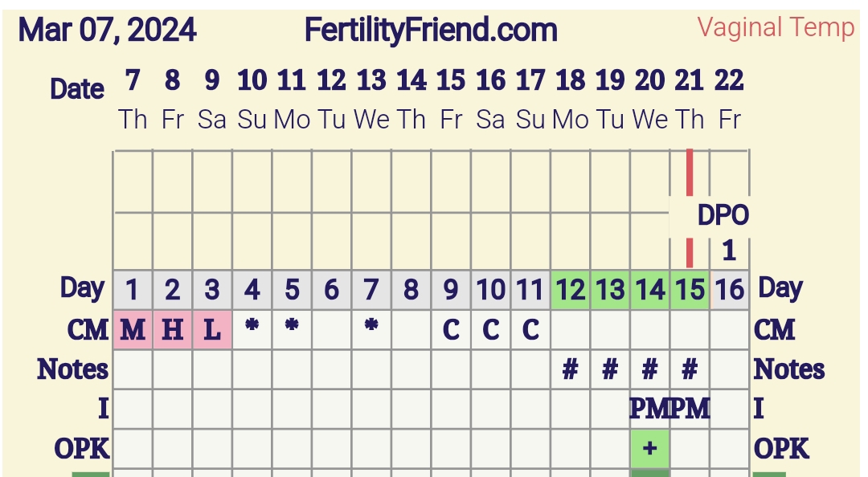The width and height of the screenshot is (868, 477).
Task: Select the heavy flow cell on day 2
Action: click(172, 330)
